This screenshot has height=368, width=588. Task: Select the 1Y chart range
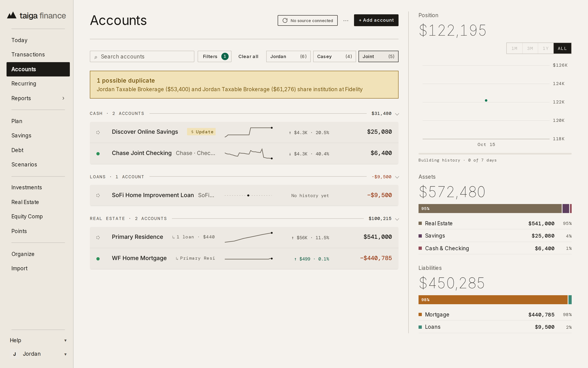tap(546, 48)
